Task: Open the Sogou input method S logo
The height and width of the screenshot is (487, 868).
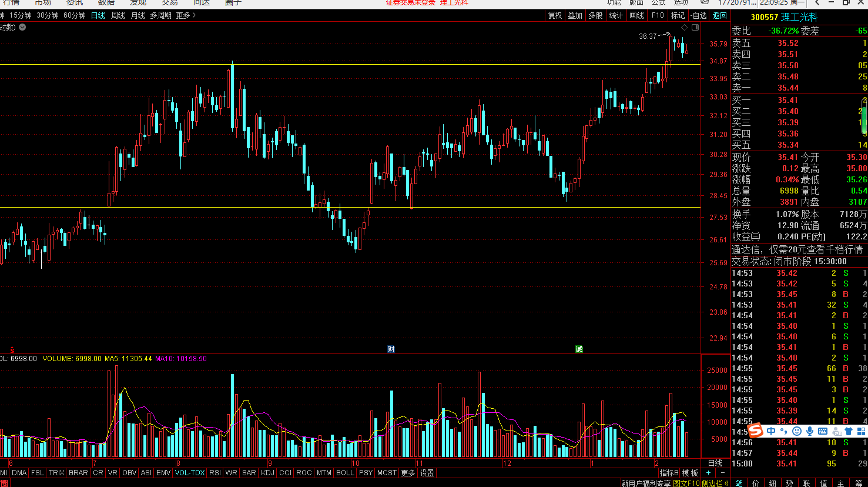Action: (755, 431)
